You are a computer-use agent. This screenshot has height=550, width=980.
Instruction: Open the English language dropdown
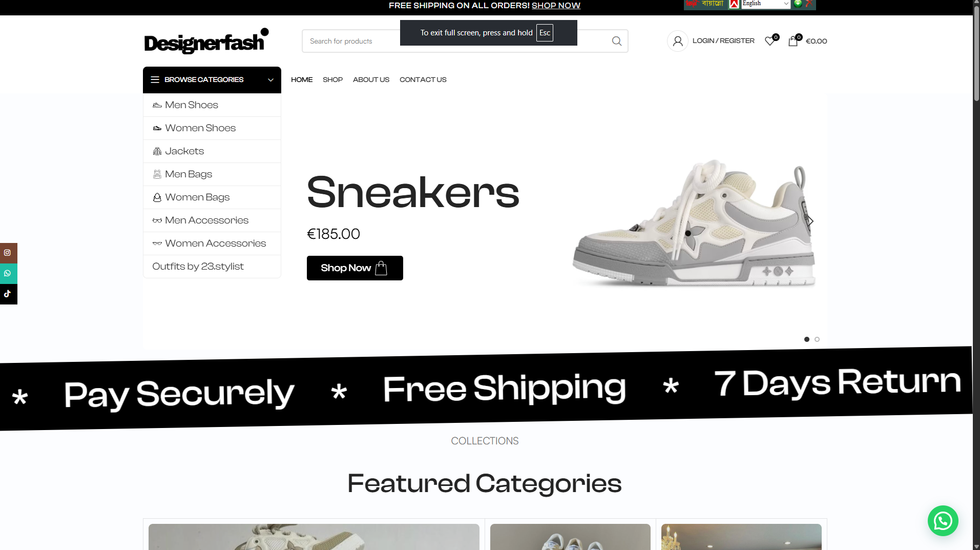point(765,4)
